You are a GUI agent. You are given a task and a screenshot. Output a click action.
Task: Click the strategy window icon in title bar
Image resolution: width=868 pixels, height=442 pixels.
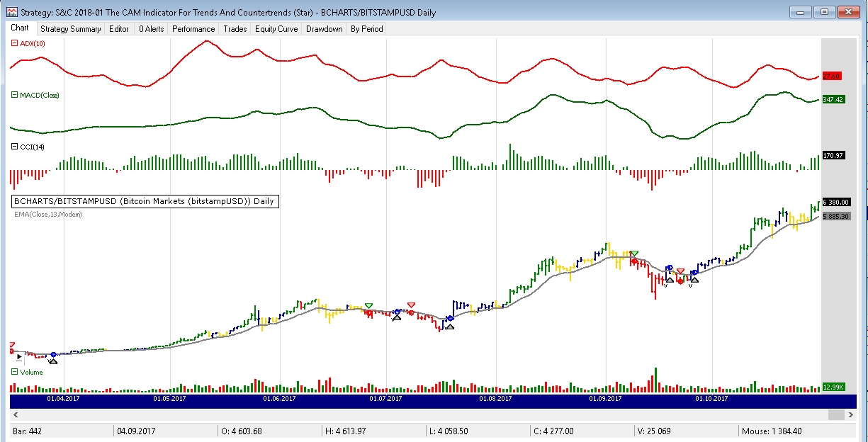point(11,12)
